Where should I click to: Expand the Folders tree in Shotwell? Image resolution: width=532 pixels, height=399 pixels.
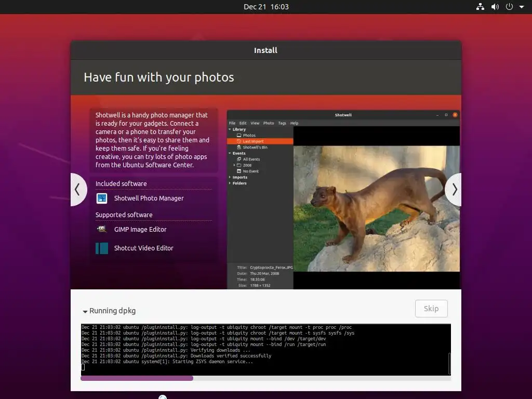pyautogui.click(x=230, y=183)
